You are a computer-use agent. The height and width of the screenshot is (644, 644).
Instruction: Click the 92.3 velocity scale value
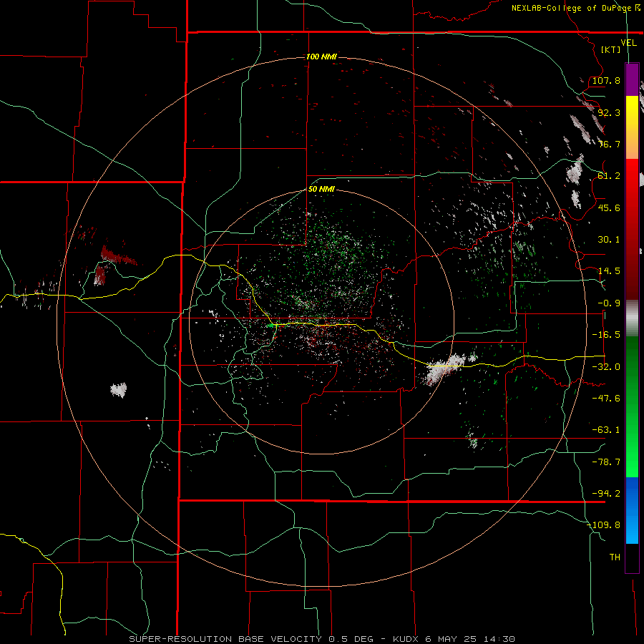coord(609,112)
